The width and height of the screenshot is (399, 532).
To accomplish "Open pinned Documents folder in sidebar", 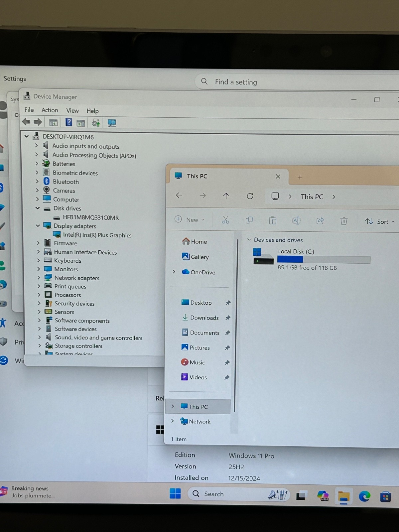I will coord(200,332).
